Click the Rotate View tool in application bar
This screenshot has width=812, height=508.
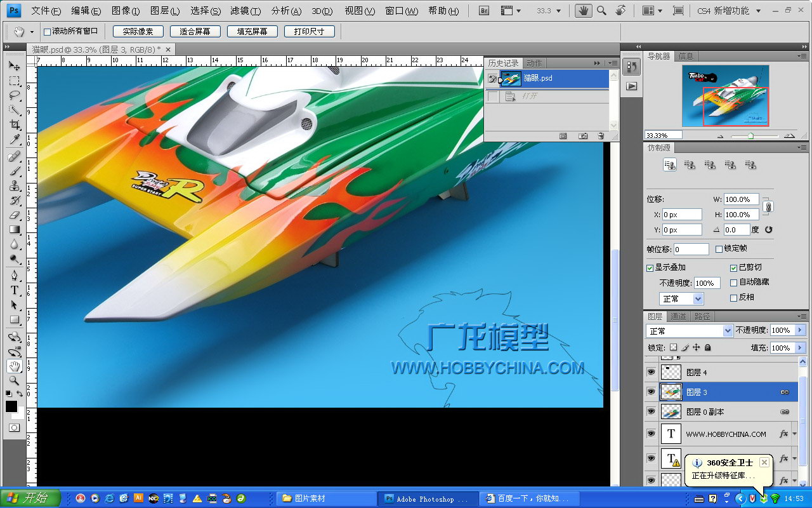pyautogui.click(x=620, y=11)
